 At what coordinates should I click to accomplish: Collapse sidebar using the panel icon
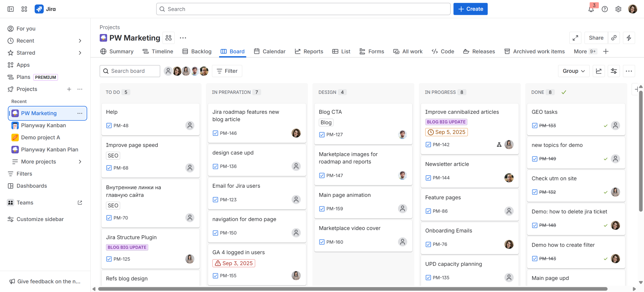(11, 9)
